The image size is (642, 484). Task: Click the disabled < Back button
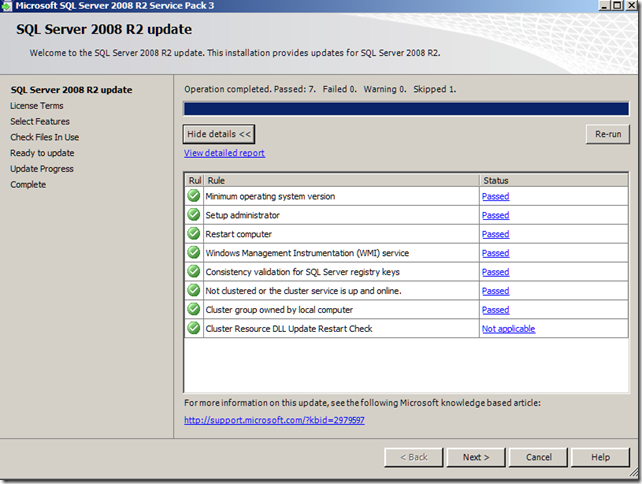[414, 457]
